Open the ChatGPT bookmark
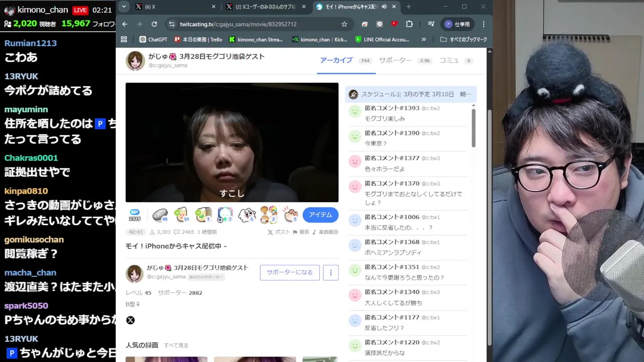The height and width of the screenshot is (362, 644). [153, 39]
